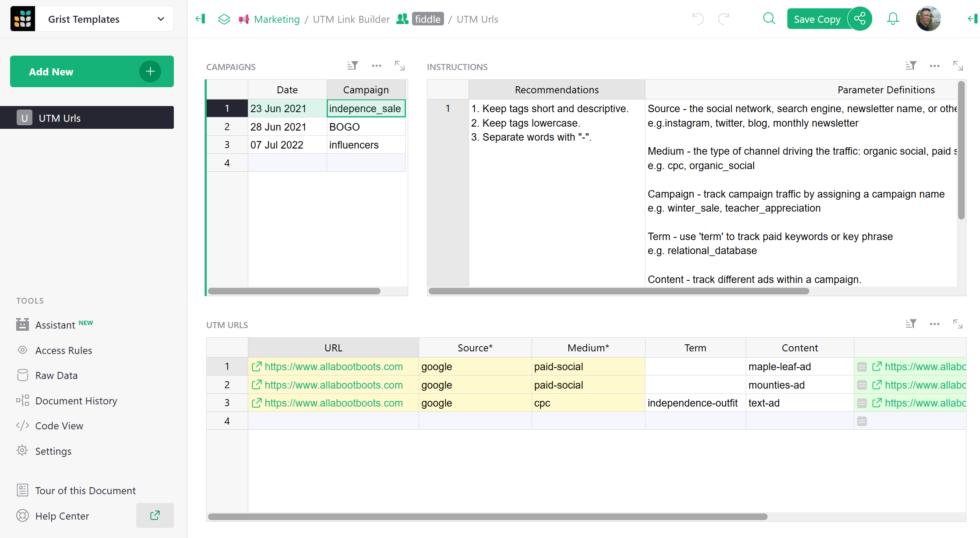Open sort and filter options for Campaigns

tap(352, 65)
